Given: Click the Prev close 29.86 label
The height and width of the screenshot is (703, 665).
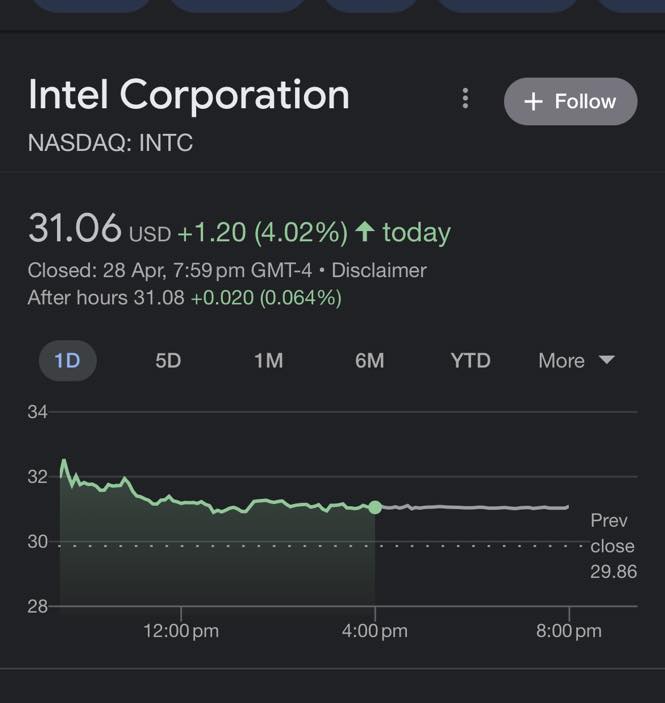Looking at the screenshot, I should click(x=611, y=546).
